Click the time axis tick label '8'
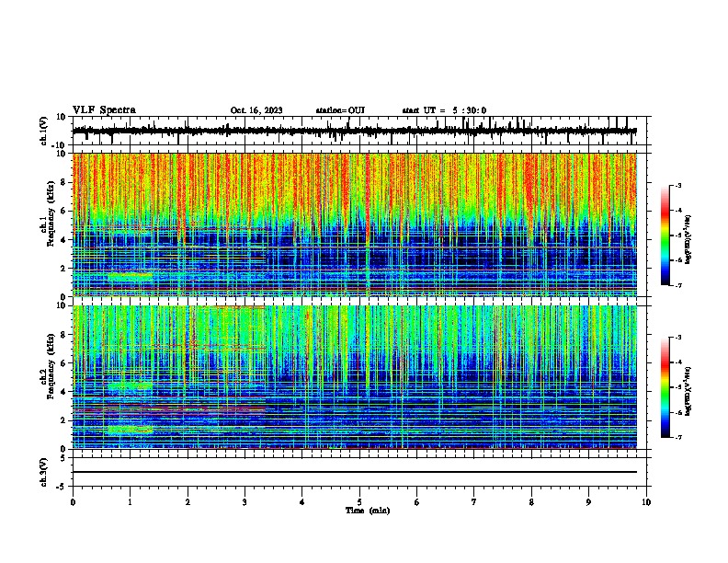 pyautogui.click(x=531, y=502)
